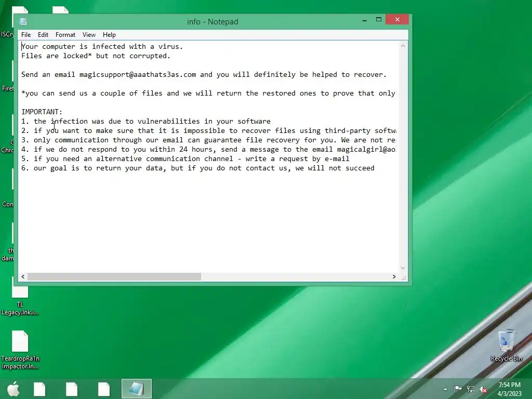
Task: Select the Recycle Bin desktop icon
Action: [506, 345]
